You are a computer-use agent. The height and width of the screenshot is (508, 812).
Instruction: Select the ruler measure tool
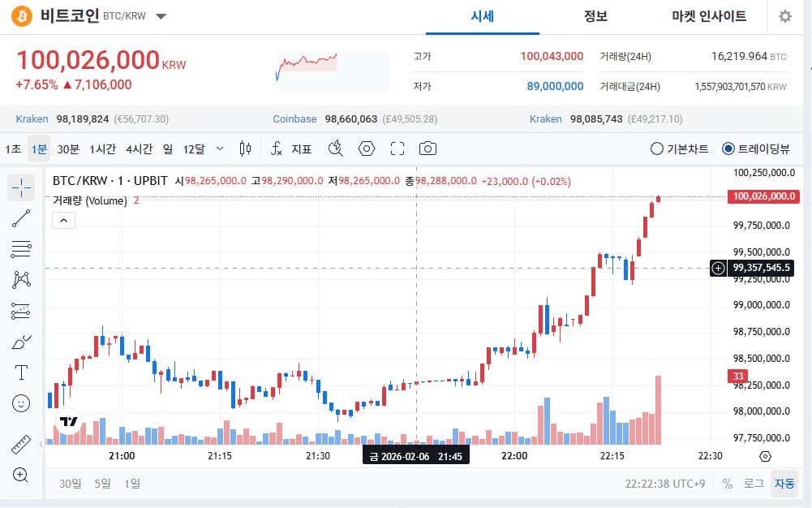pos(21,445)
